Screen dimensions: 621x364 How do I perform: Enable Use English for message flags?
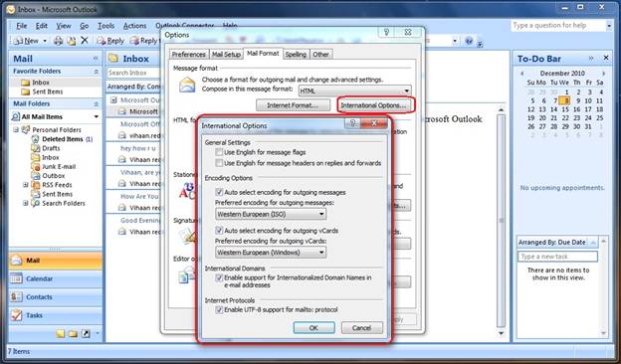pos(219,152)
